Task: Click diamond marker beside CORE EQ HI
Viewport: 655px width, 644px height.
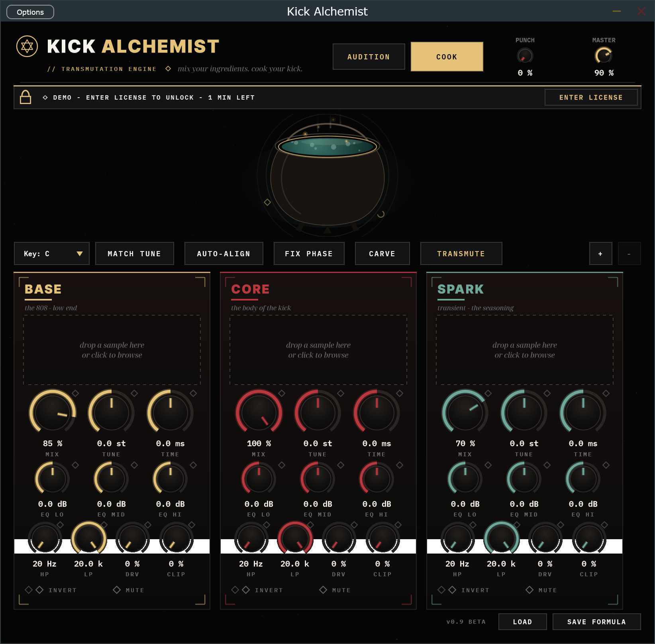Action: pyautogui.click(x=400, y=465)
